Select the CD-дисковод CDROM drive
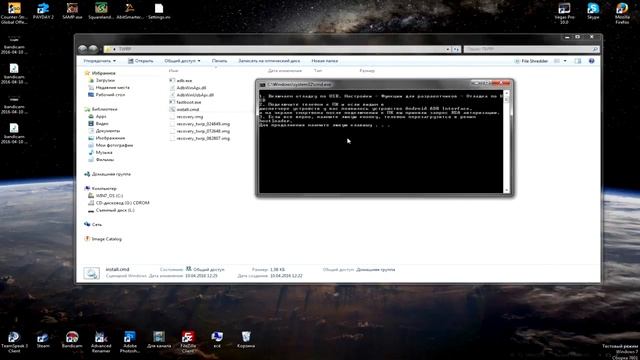This screenshot has height=360, width=640. pos(119,203)
